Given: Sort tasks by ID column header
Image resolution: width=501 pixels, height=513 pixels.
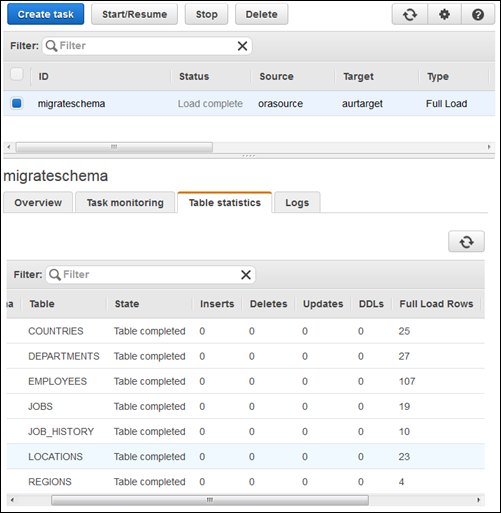Looking at the screenshot, I should 43,76.
